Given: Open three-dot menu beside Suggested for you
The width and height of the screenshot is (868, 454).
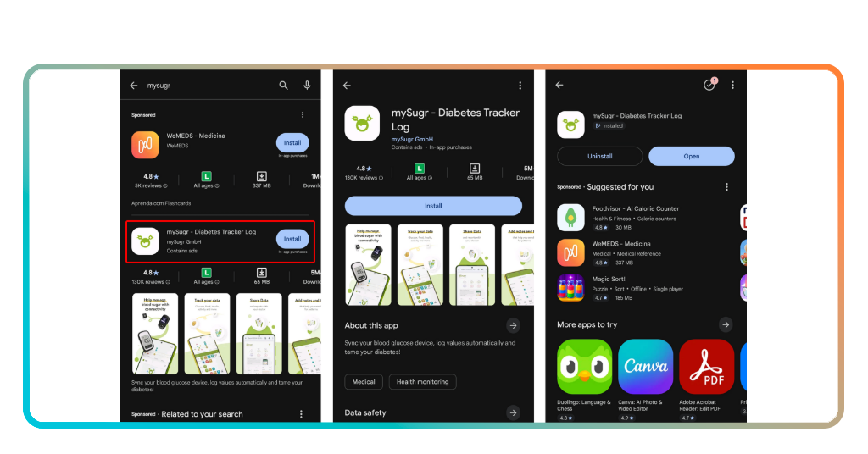Looking at the screenshot, I should point(726,187).
